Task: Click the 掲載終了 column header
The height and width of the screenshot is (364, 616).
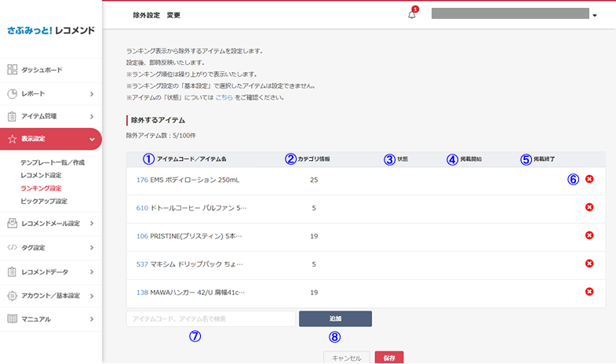Action: [544, 159]
